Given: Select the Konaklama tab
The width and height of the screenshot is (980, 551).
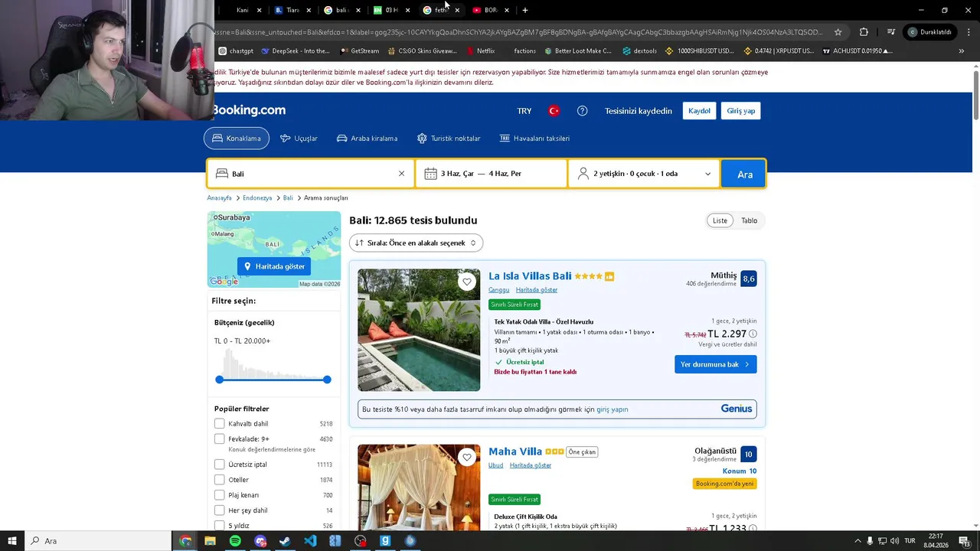Looking at the screenshot, I should [x=237, y=139].
